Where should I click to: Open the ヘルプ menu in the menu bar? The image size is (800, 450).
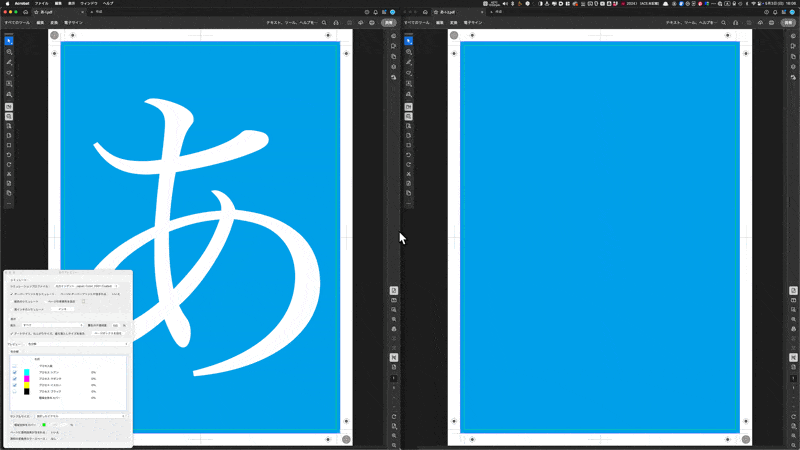(108, 3)
